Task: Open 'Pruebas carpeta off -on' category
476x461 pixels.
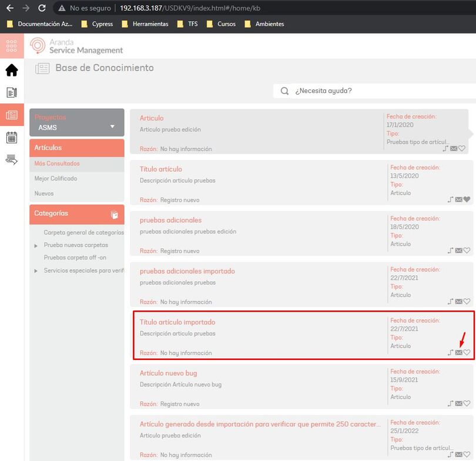Action: click(x=75, y=258)
